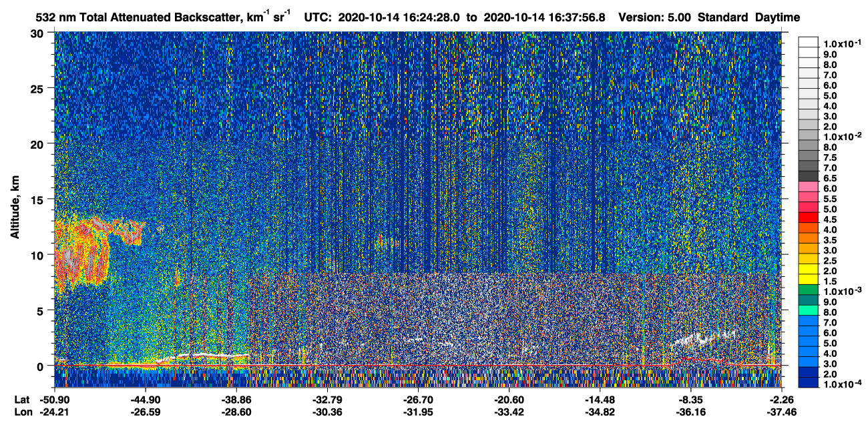The height and width of the screenshot is (445, 868).
Task: Click latitude value '-20.60'
Action: click(508, 399)
